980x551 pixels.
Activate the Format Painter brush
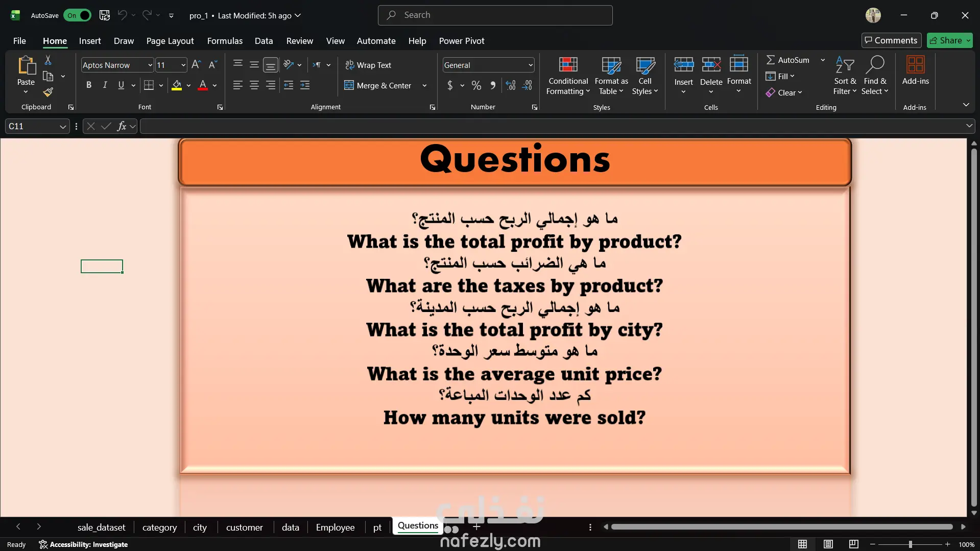point(48,92)
